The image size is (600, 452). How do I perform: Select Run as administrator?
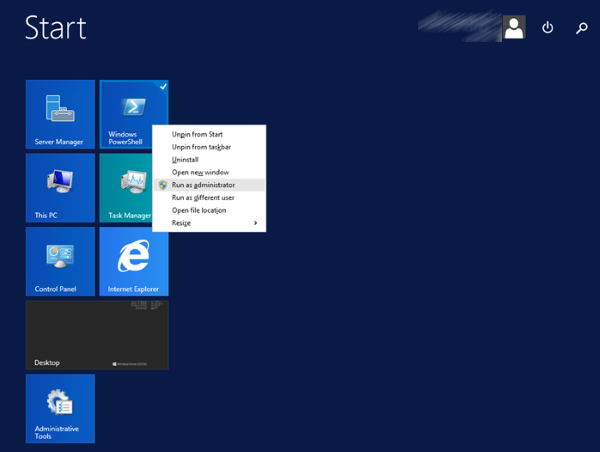pyautogui.click(x=209, y=185)
